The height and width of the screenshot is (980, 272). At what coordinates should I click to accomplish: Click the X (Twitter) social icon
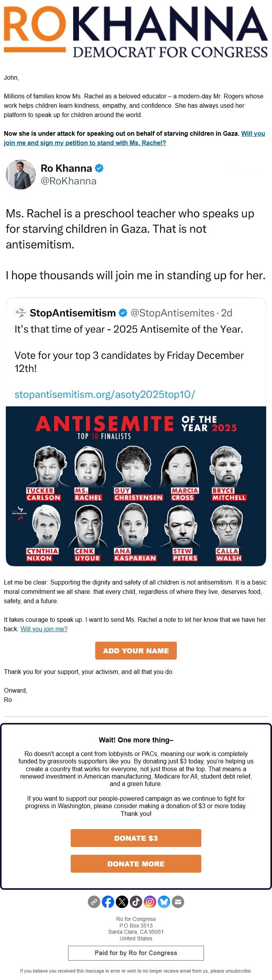pyautogui.click(x=122, y=901)
